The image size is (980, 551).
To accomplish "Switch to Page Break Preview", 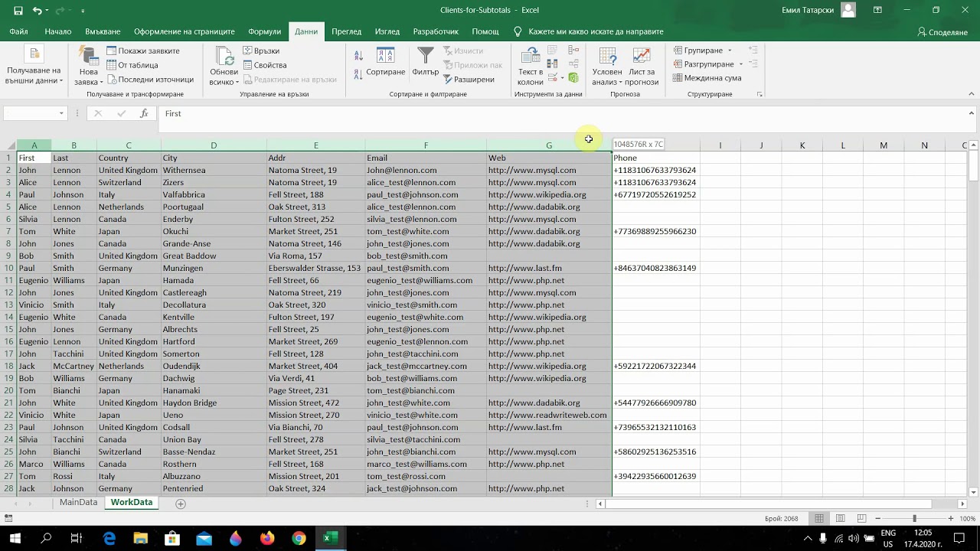I will (x=862, y=519).
